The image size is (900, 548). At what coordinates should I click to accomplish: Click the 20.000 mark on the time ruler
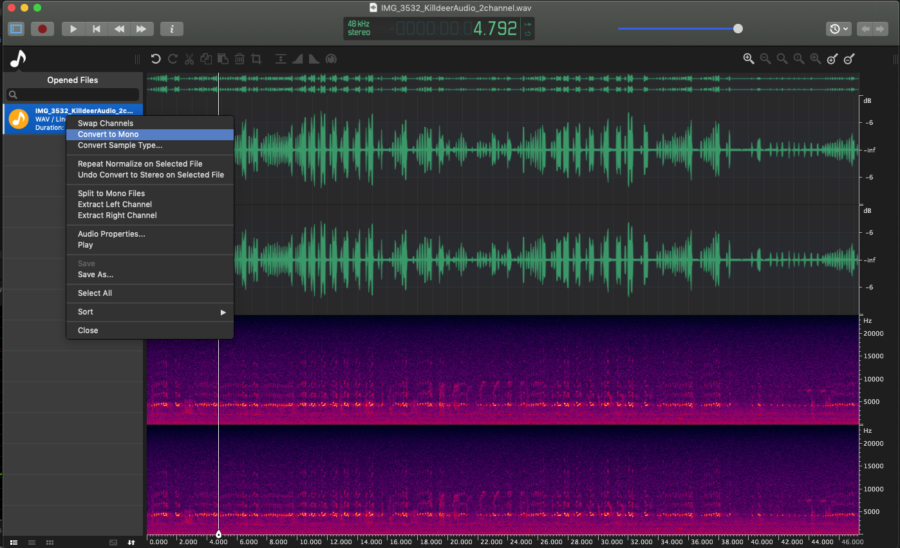pos(461,541)
